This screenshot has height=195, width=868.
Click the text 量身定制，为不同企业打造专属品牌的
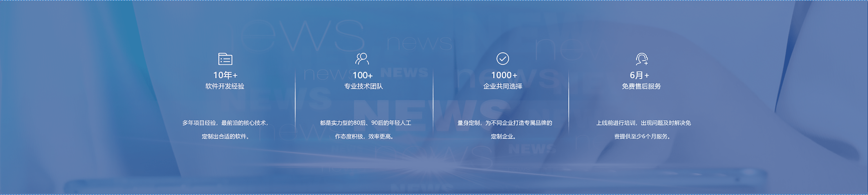[x=505, y=123]
